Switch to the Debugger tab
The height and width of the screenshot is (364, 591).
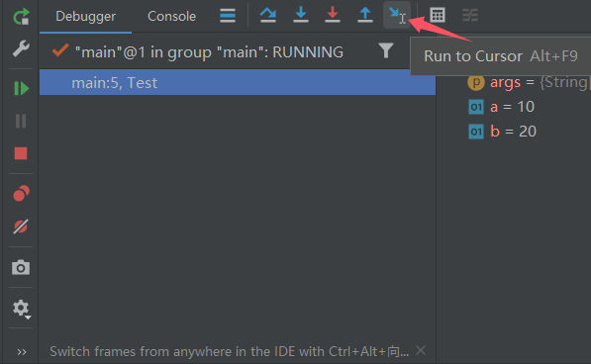coord(85,16)
